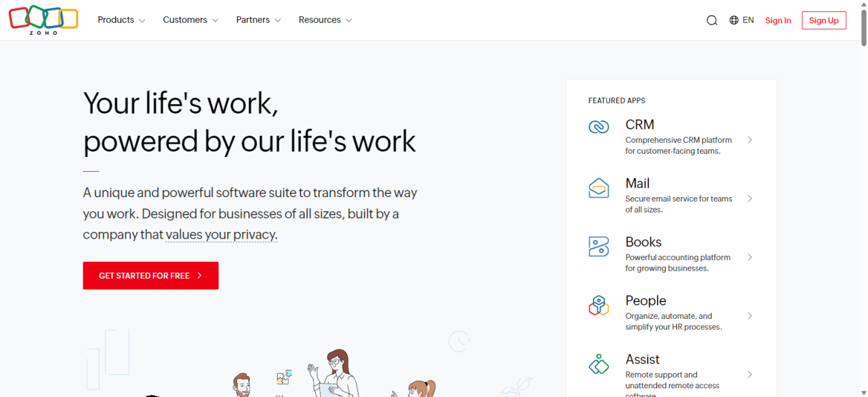The image size is (868, 397).
Task: Open the People app title
Action: click(x=646, y=301)
